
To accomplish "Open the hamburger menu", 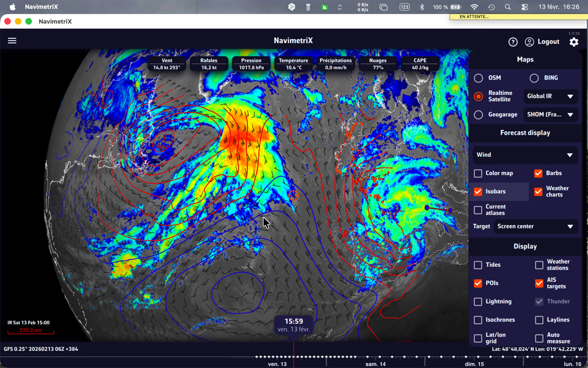I will click(x=12, y=41).
